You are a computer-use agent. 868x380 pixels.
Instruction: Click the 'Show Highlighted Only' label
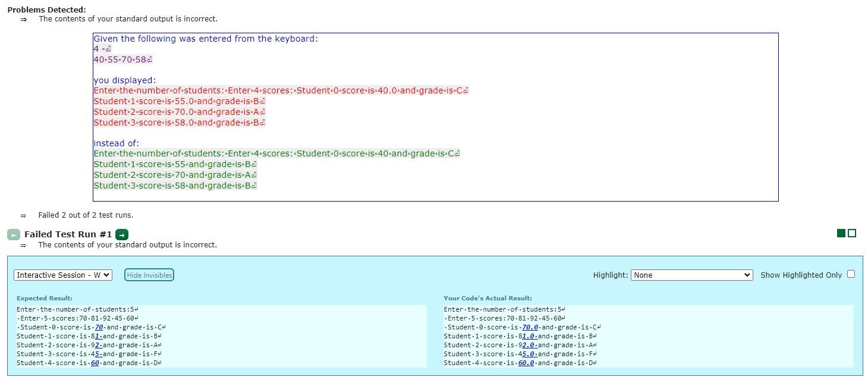(x=801, y=275)
